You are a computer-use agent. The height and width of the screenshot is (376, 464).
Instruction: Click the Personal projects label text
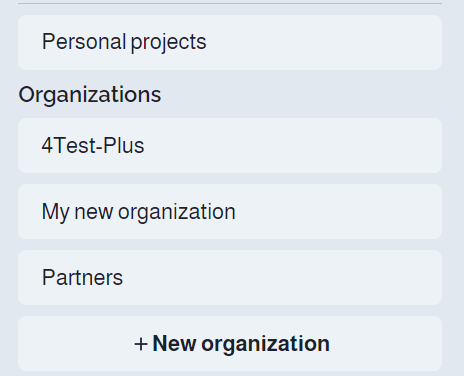tap(124, 42)
